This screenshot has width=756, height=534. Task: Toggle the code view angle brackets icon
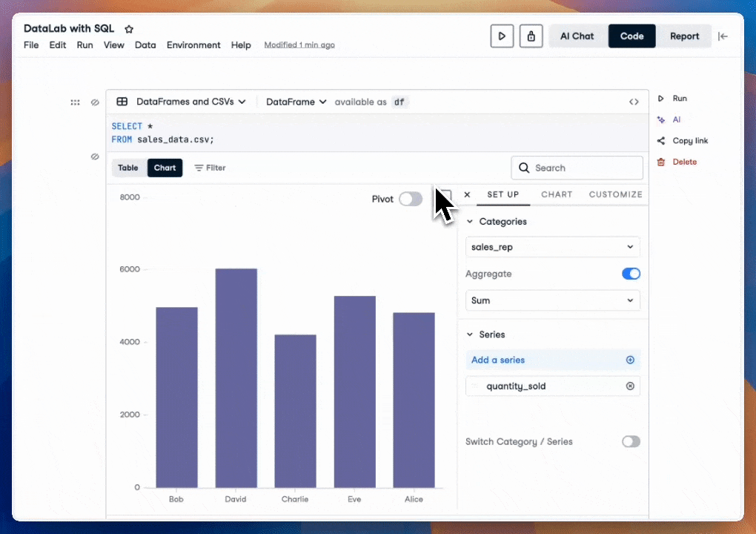click(634, 102)
